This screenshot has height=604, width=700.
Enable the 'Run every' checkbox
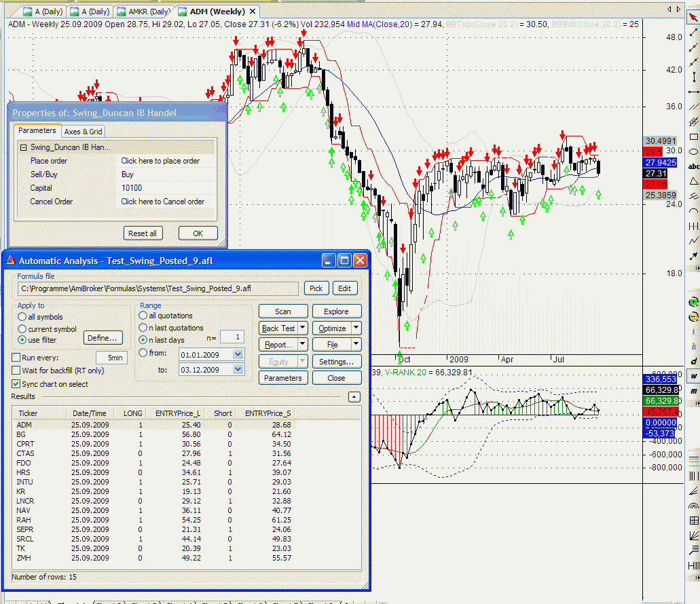click(x=17, y=358)
